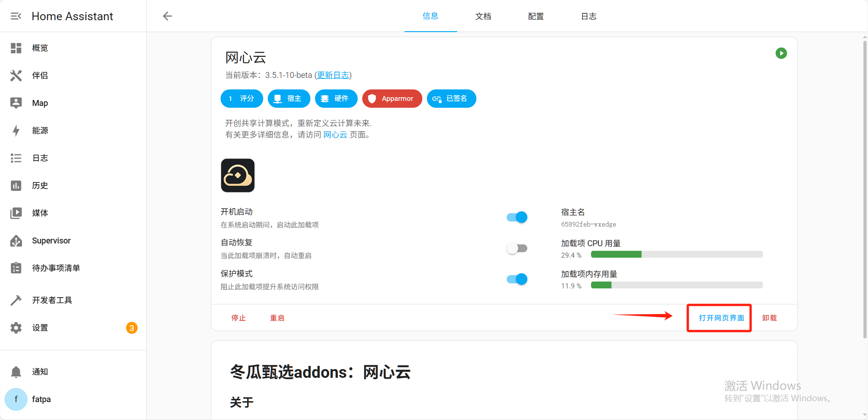
Task: Open the 待办事项清单 clipboard icon
Action: pyautogui.click(x=16, y=268)
